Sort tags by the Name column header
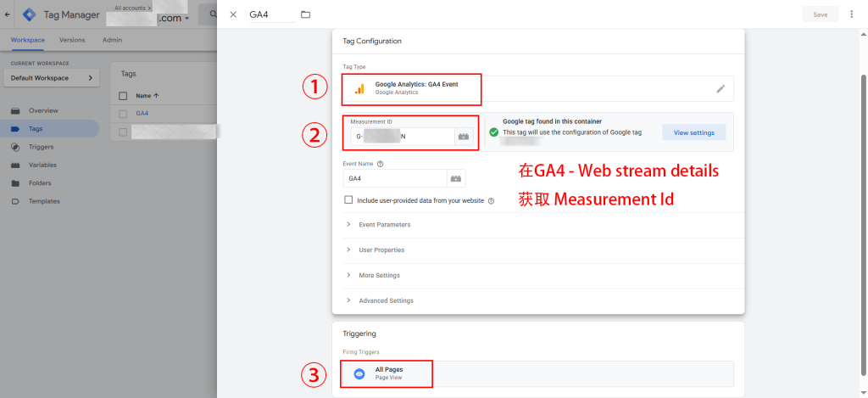This screenshot has width=868, height=398. [x=147, y=95]
